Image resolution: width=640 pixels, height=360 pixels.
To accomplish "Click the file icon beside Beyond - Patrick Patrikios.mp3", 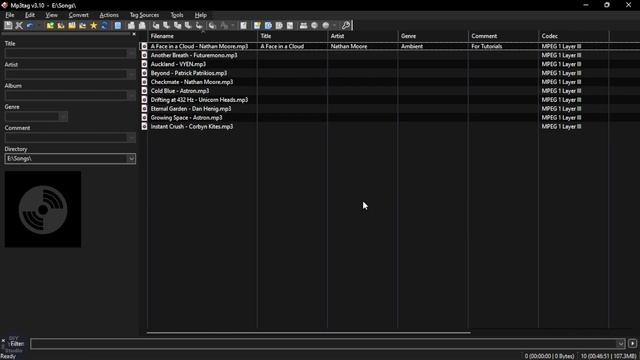I will coord(144,73).
